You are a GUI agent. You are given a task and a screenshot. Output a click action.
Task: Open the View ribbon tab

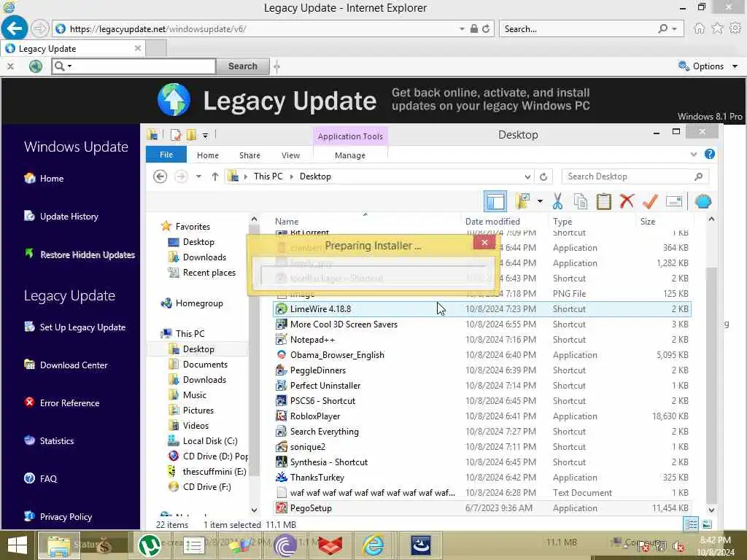coord(290,155)
